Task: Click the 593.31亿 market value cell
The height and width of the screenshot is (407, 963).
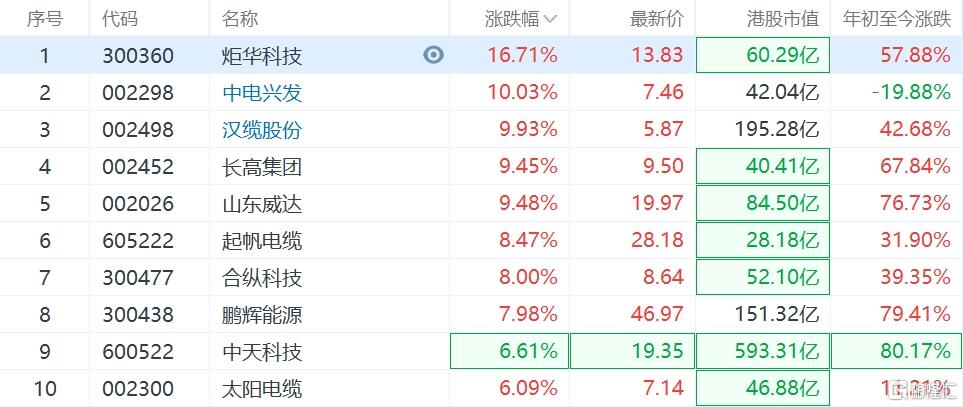Action: (x=762, y=352)
